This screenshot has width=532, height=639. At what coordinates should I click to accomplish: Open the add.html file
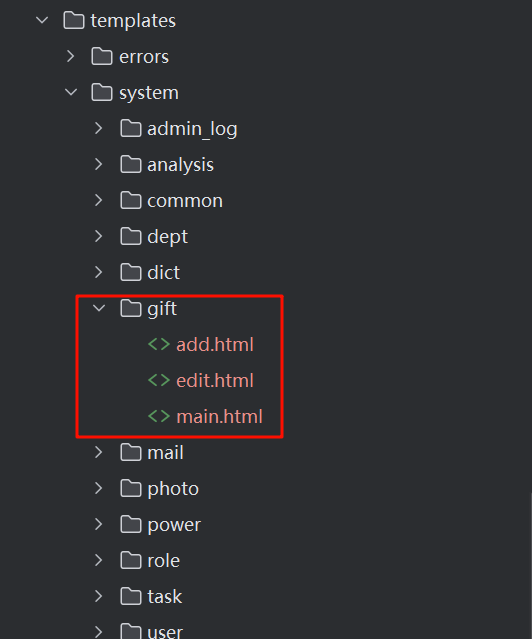click(215, 344)
